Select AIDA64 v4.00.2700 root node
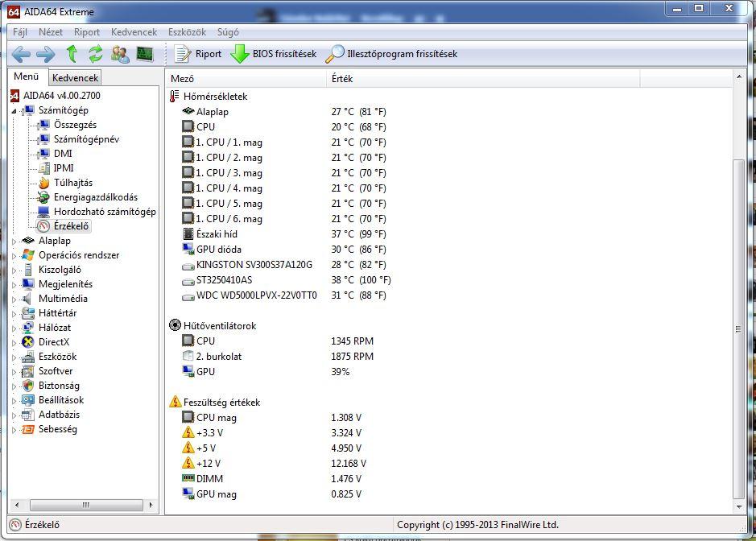Image resolution: width=756 pixels, height=541 pixels. pos(56,96)
